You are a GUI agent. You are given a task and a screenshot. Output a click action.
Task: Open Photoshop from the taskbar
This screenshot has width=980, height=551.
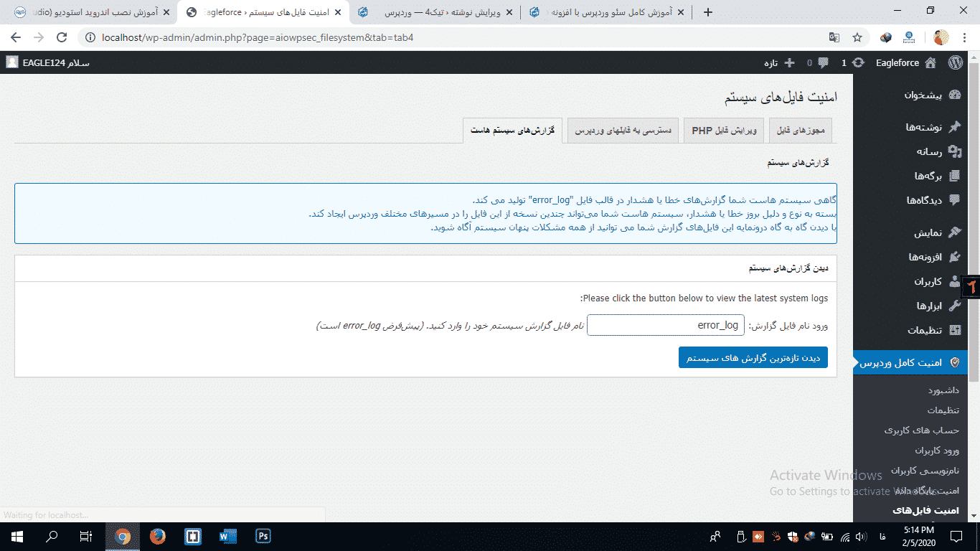pos(263,536)
